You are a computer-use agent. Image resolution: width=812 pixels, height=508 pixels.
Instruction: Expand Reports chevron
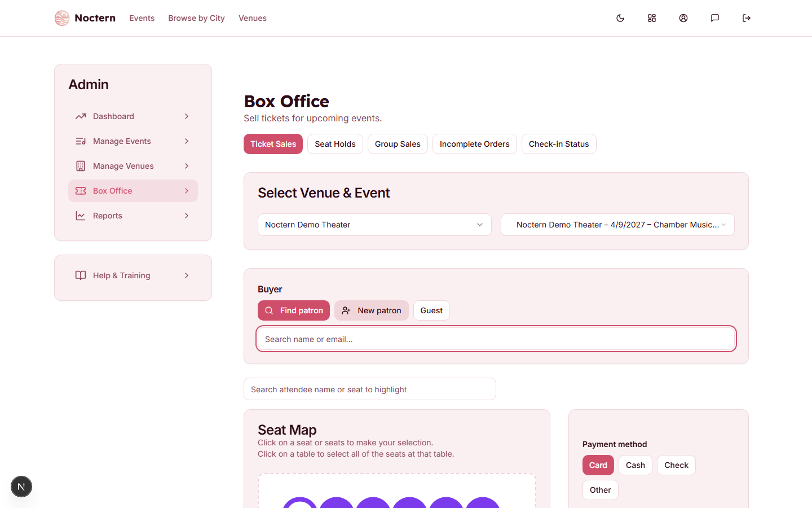187,216
